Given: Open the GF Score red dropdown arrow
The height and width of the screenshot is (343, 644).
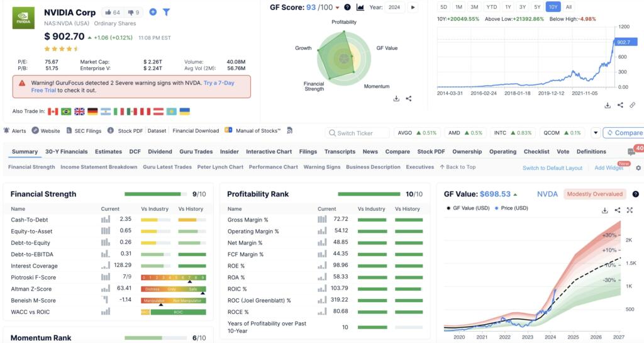Looking at the screenshot, I should (338, 8).
